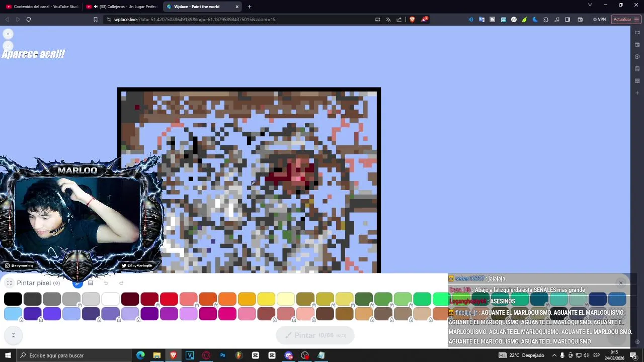Zoom out on the map
Screen dimensions: 644x362
point(8,46)
